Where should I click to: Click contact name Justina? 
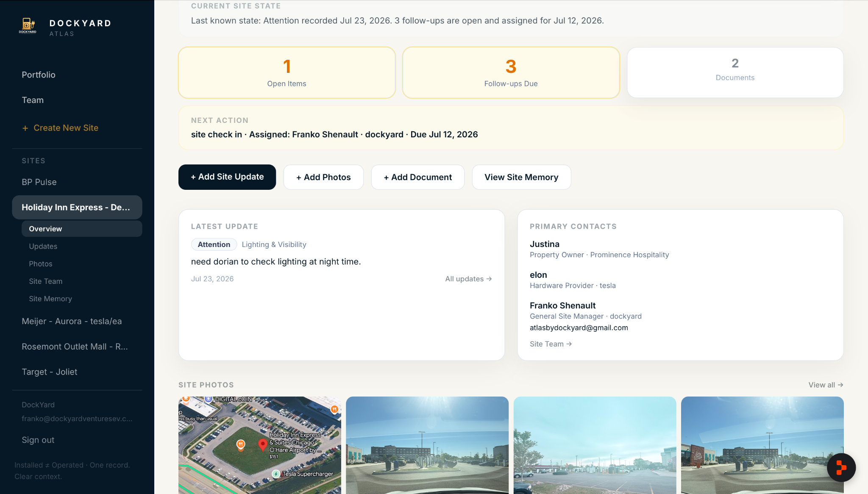tap(545, 244)
